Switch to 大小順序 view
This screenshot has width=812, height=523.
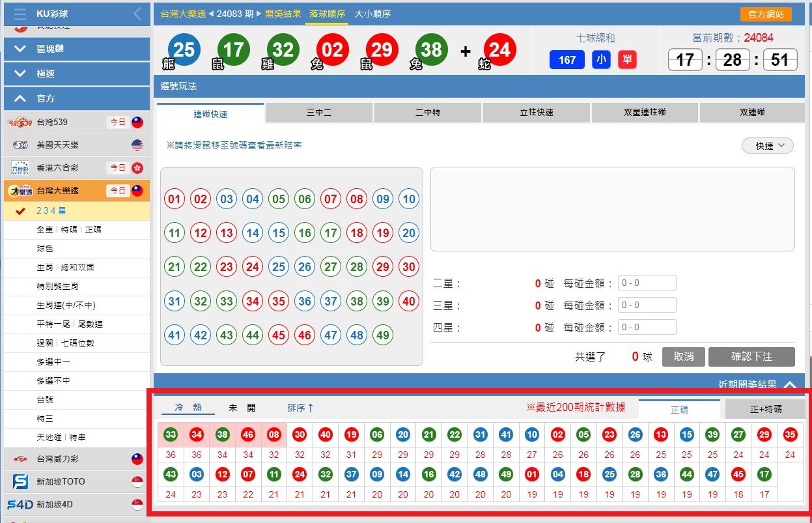click(x=372, y=14)
